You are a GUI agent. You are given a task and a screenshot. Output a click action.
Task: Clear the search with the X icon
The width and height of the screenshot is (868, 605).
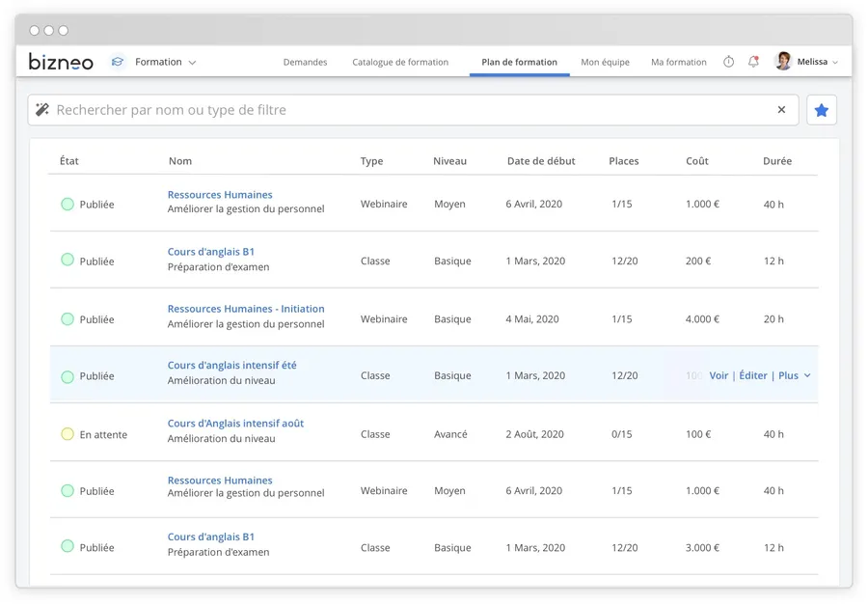(x=781, y=110)
